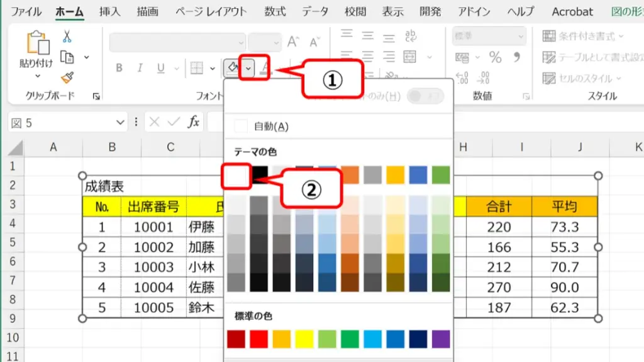644x362 pixels.
Task: Open the font name combo box
Action: [177, 42]
